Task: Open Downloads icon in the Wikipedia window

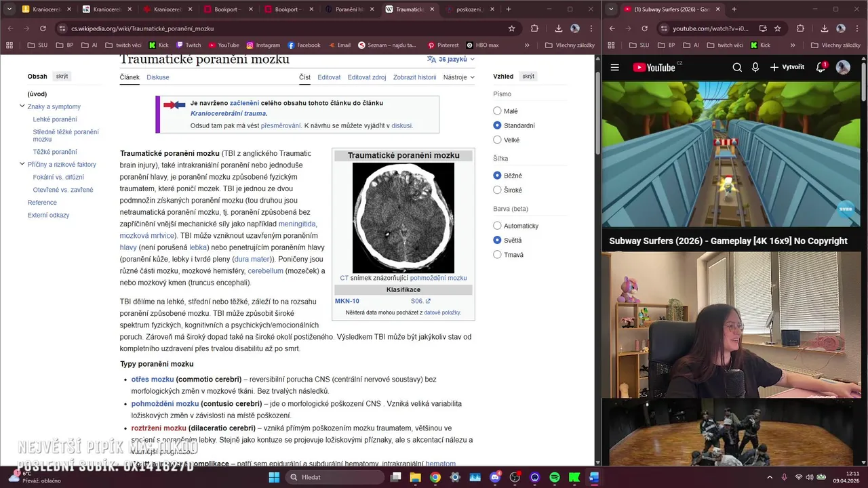Action: pos(558,28)
